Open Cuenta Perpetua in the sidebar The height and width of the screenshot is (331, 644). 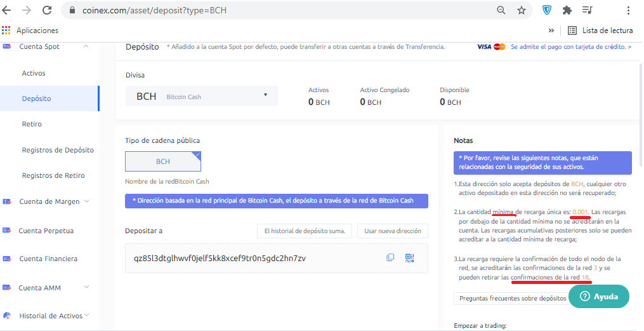click(46, 231)
